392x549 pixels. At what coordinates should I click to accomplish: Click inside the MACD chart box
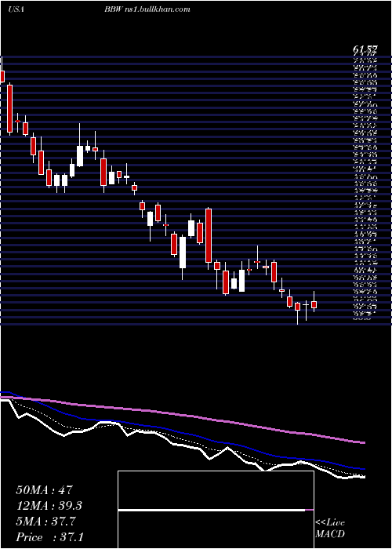point(216,510)
